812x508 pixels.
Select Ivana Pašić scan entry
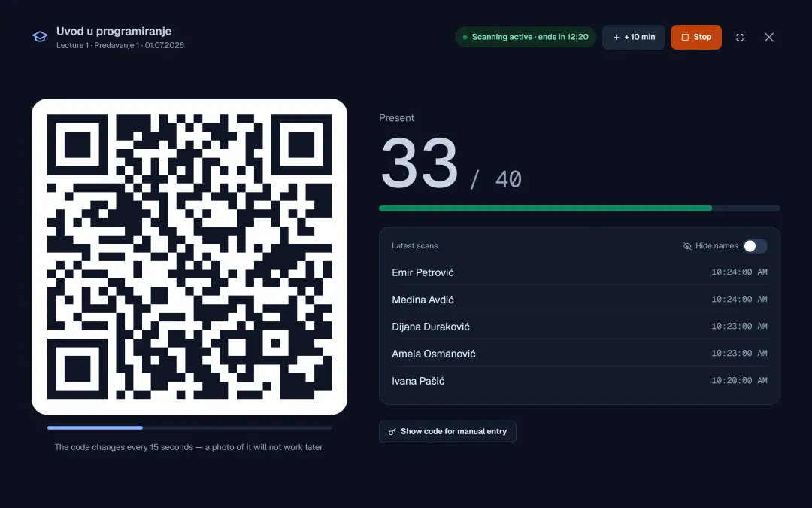tap(580, 381)
